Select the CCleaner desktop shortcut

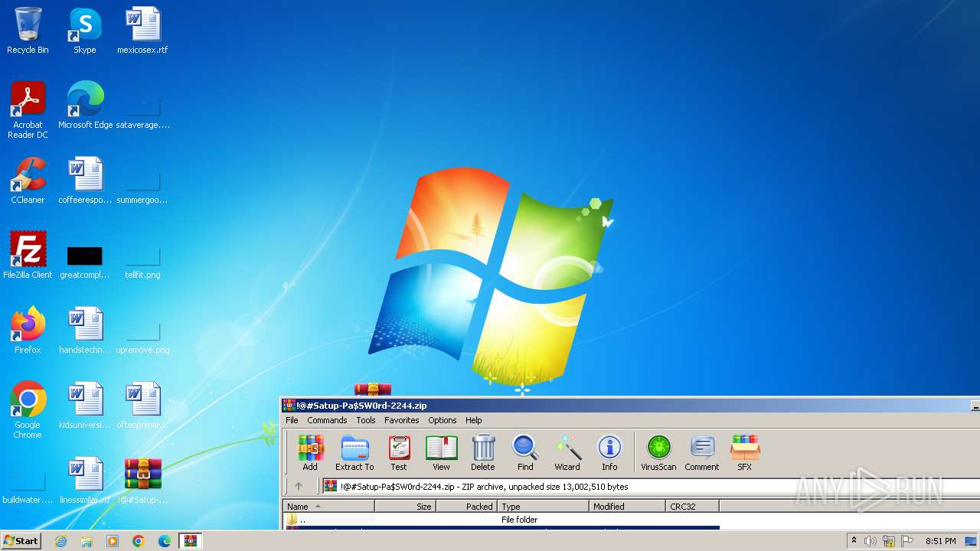tap(28, 181)
